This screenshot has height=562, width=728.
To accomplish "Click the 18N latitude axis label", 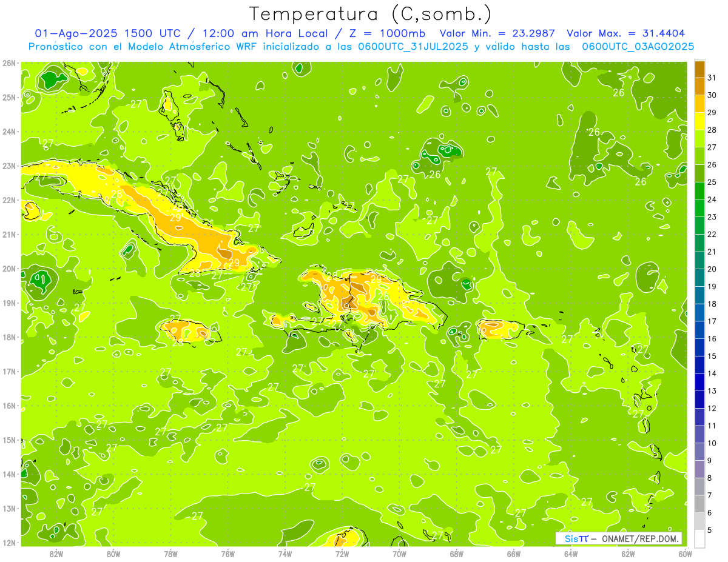I will 8,337.
